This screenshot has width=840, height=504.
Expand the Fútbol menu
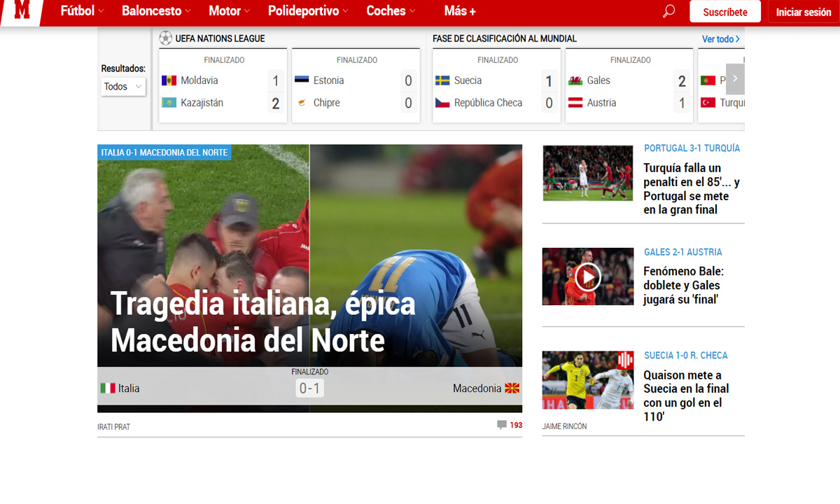point(82,11)
